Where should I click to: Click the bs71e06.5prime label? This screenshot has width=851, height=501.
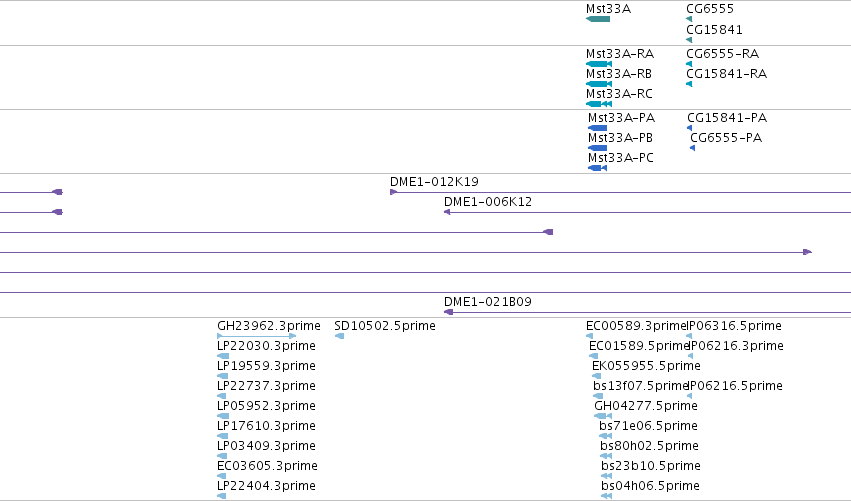pos(649,426)
